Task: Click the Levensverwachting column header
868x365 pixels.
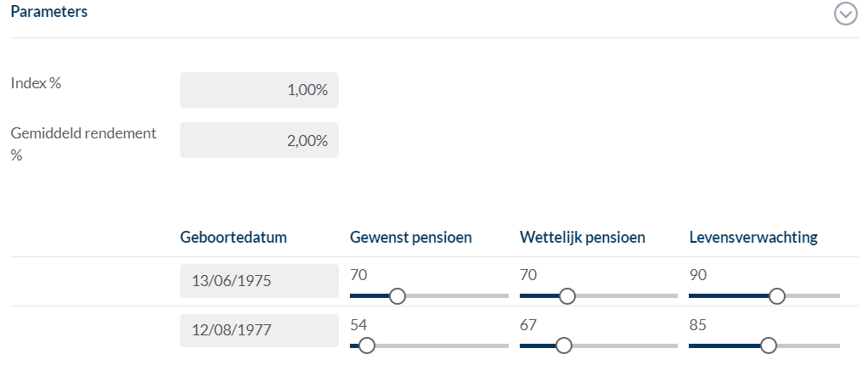Action: click(x=752, y=238)
